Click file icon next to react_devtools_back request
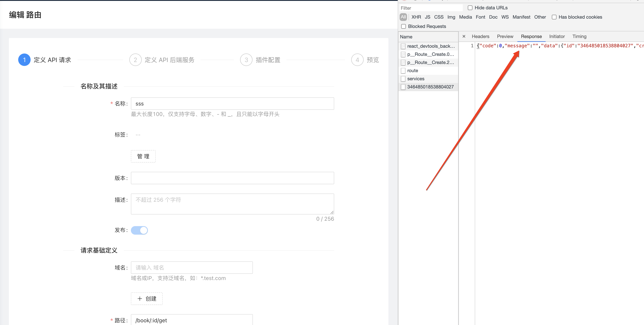Image resolution: width=644 pixels, height=325 pixels. 403,46
